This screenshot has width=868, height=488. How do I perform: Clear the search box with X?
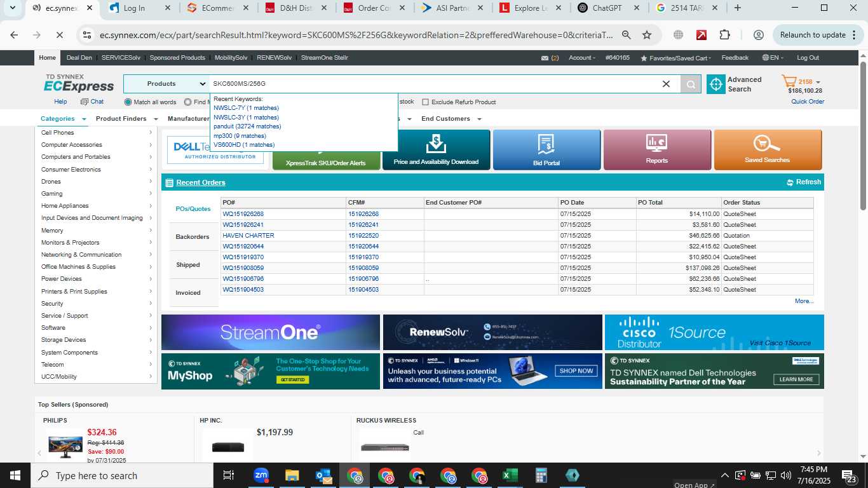pos(666,84)
